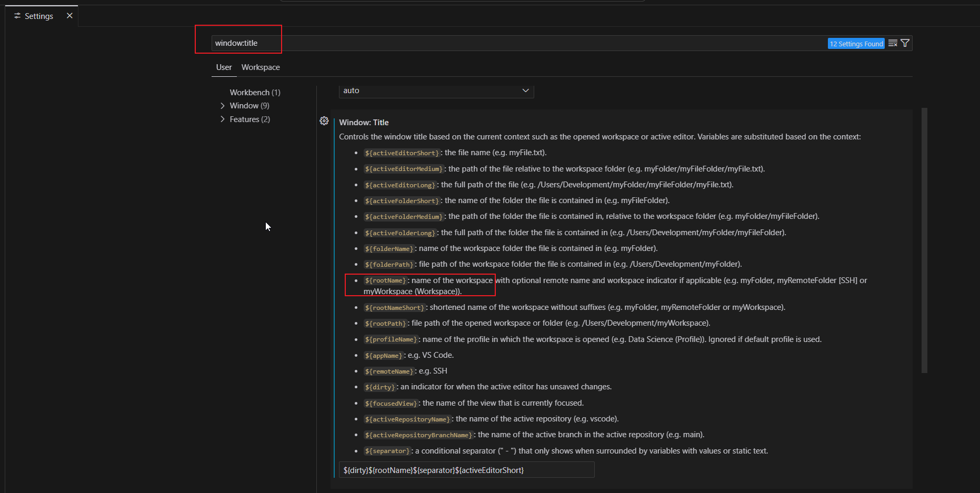Viewport: 980px width, 493px height.
Task: Edit the window title template text box
Action: click(x=466, y=470)
